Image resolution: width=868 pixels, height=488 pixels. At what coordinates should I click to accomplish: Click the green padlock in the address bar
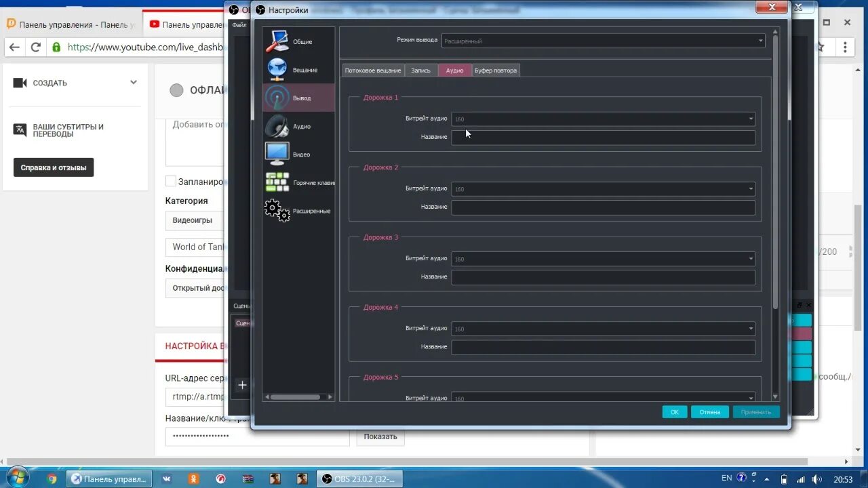click(x=56, y=47)
